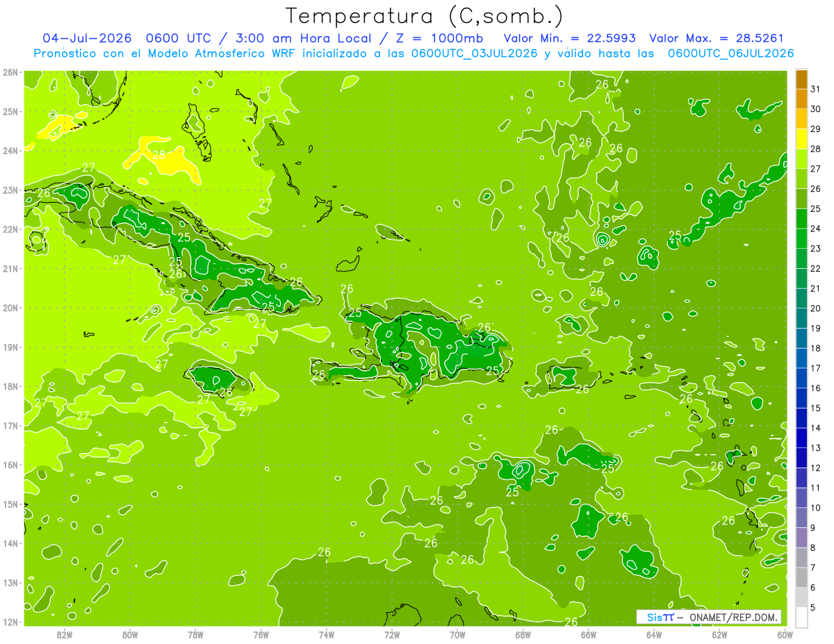Image resolution: width=834 pixels, height=644 pixels.
Task: Click the '14N' latitude axis label
Action: tap(10, 543)
